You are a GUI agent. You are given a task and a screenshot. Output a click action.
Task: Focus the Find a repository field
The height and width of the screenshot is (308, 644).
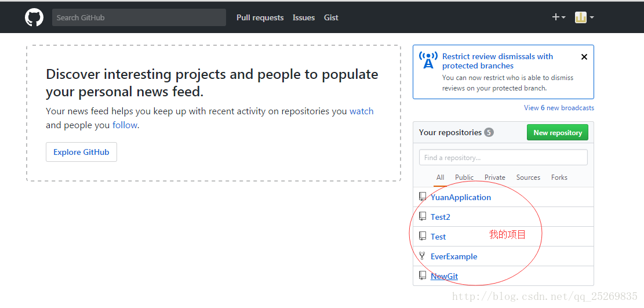coord(503,158)
